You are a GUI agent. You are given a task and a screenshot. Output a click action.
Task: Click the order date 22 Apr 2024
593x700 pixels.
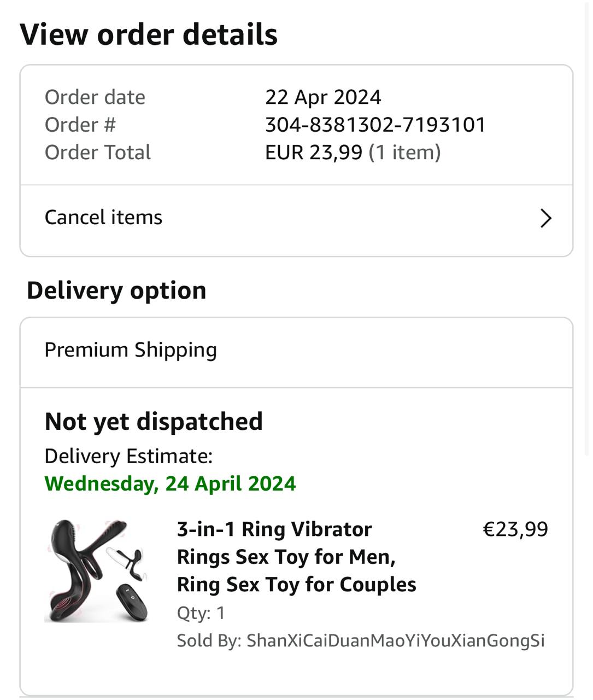[323, 97]
